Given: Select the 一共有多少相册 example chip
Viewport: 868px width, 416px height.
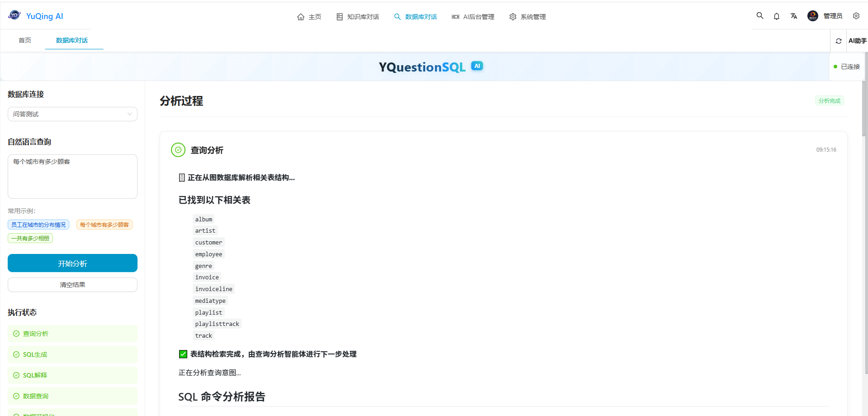Looking at the screenshot, I should click(x=30, y=238).
